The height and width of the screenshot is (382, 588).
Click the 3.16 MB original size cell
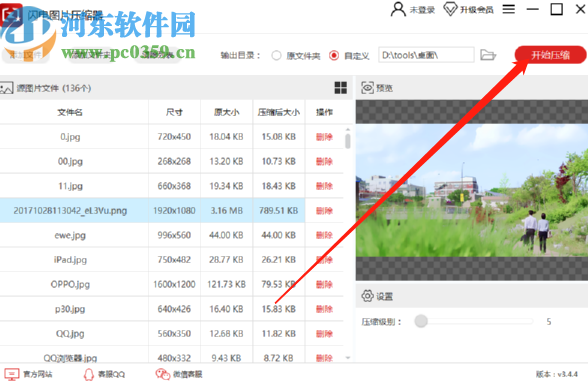coord(226,211)
